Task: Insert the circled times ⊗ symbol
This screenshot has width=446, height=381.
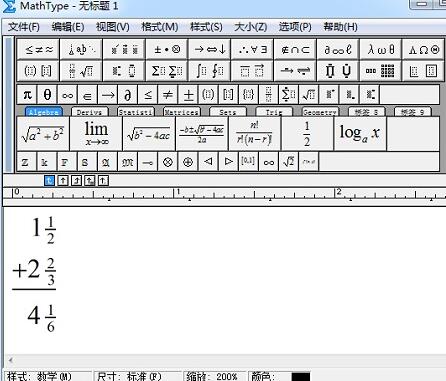Action: (168, 162)
